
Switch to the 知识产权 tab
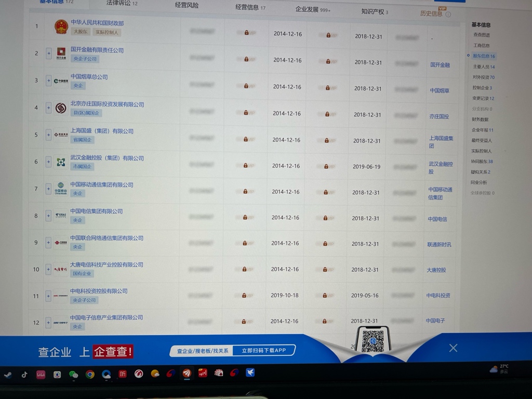(375, 12)
